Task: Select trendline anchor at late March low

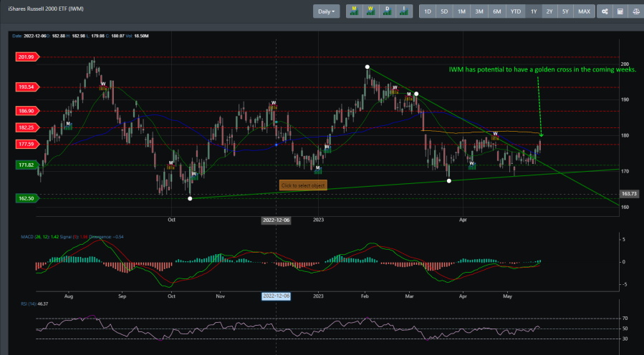Action: coord(449,180)
